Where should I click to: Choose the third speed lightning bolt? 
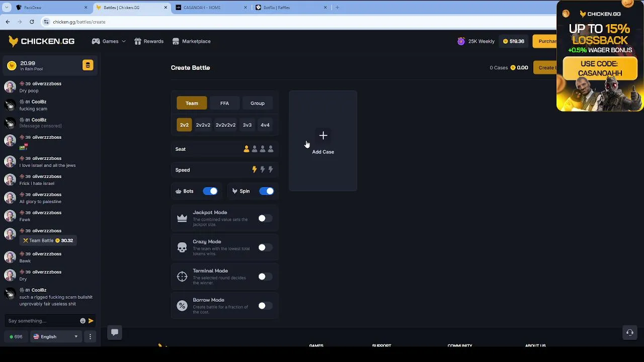271,170
